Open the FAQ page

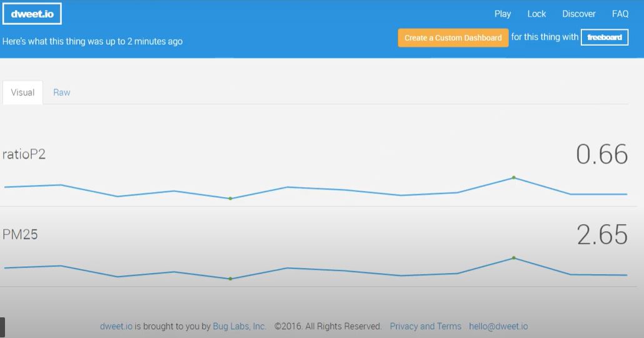click(x=620, y=14)
